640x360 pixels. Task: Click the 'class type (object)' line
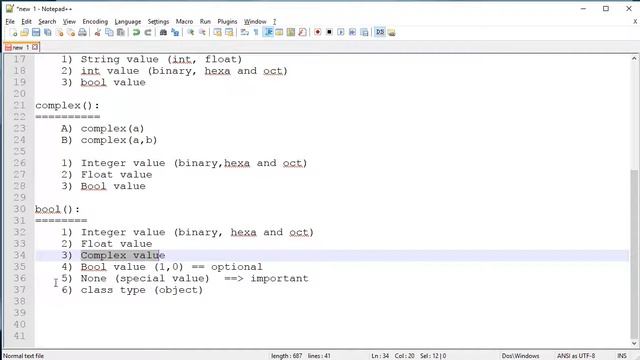pyautogui.click(x=142, y=290)
